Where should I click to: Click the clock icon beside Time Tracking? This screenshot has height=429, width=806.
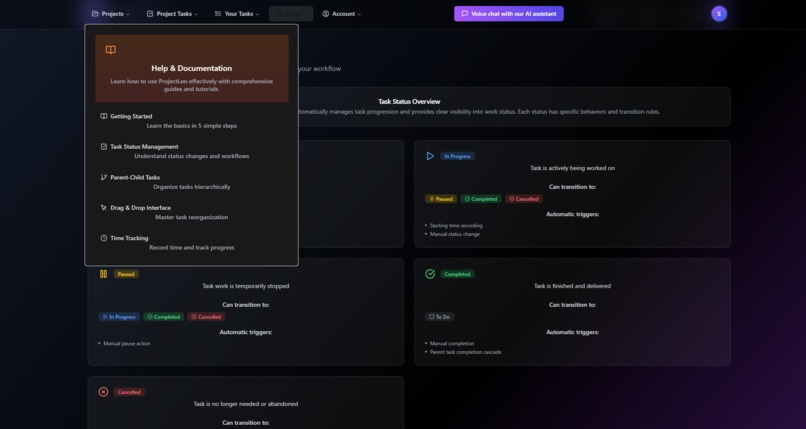[x=104, y=238]
